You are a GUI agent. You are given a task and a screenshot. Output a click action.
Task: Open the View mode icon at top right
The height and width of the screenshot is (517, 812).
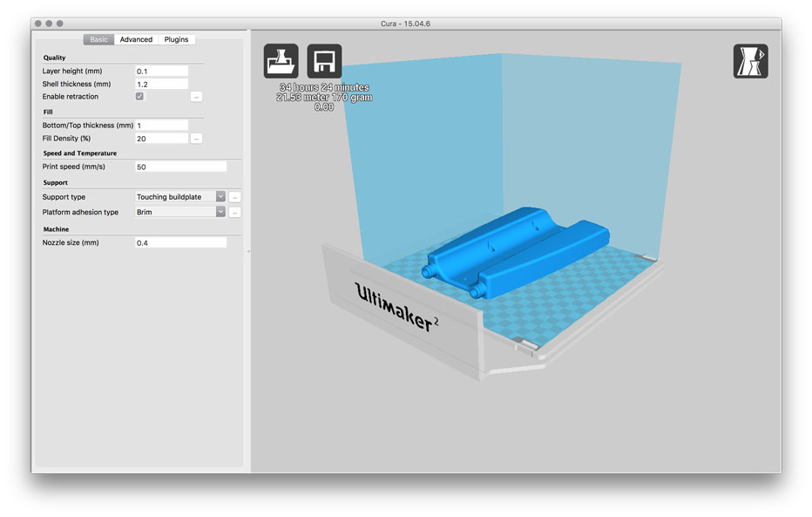tap(750, 61)
